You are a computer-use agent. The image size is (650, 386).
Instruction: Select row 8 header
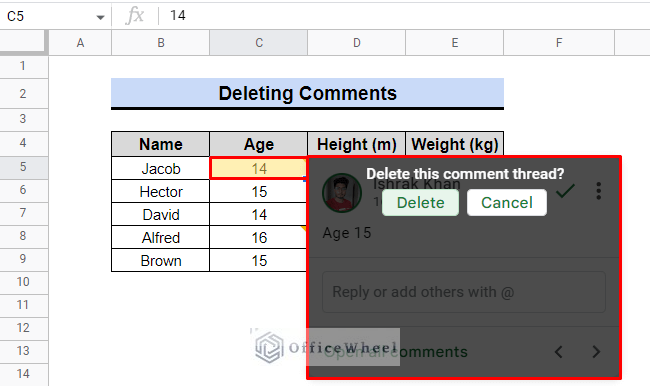coord(24,236)
